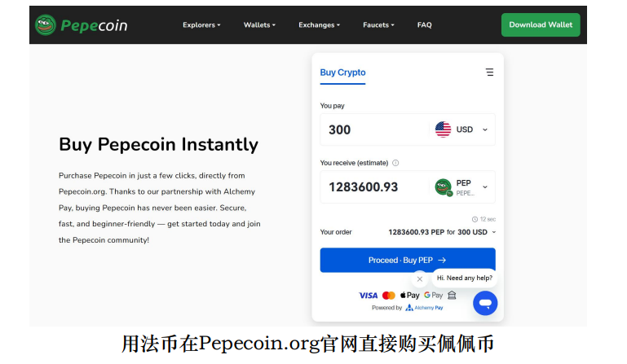
Task: Expand the USD currency dropdown
Action: point(485,129)
